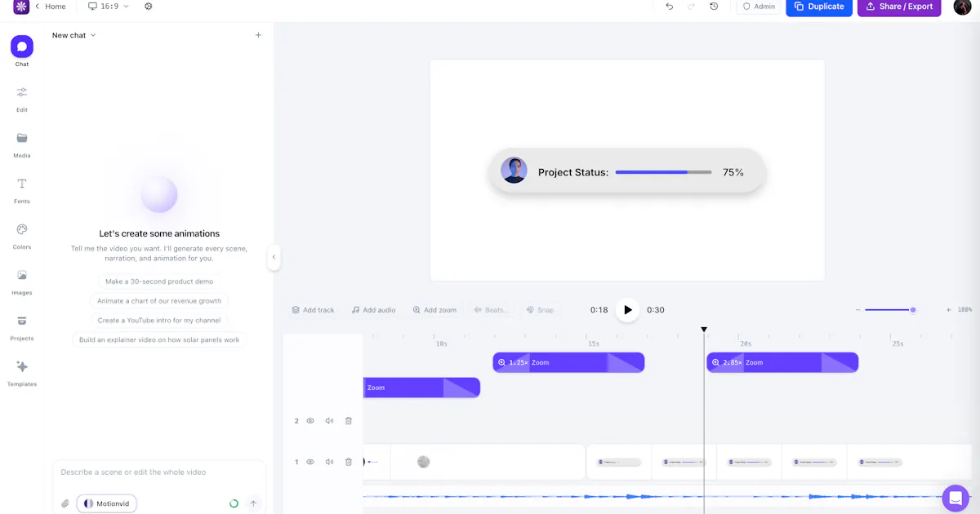Viewport: 980px width, 514px height.
Task: Undo the last action
Action: pos(670,7)
